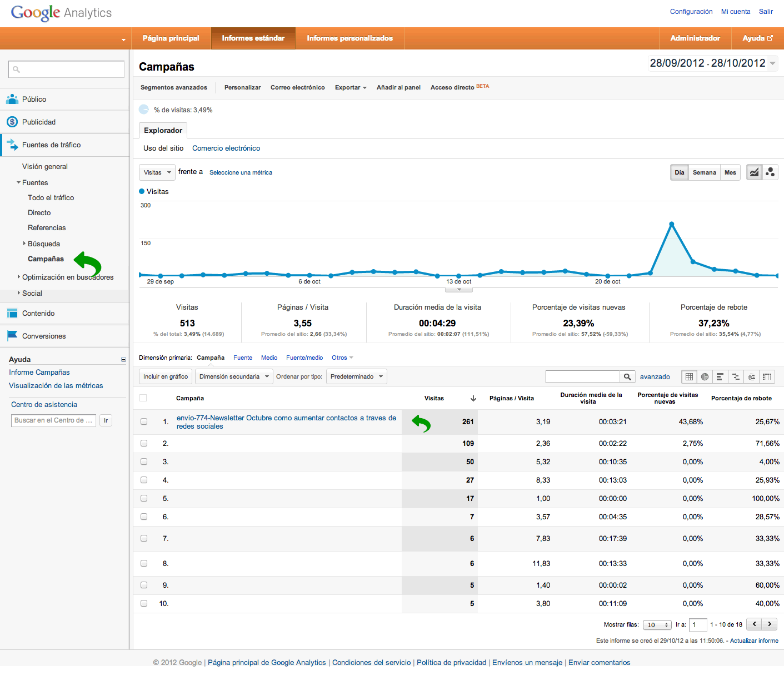Image resolution: width=784 pixels, height=675 pixels.
Task: Open the avanzado filter link
Action: (655, 377)
